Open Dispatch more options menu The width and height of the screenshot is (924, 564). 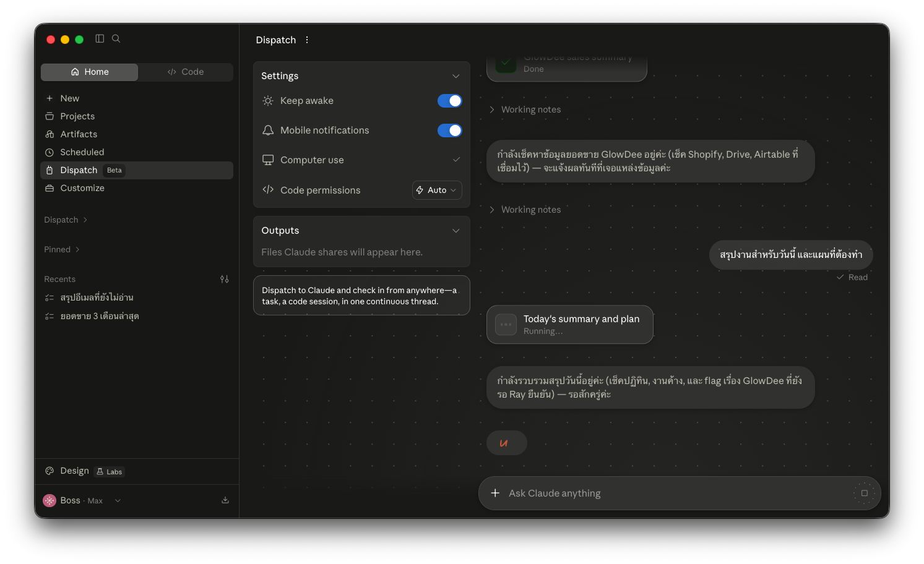point(307,40)
